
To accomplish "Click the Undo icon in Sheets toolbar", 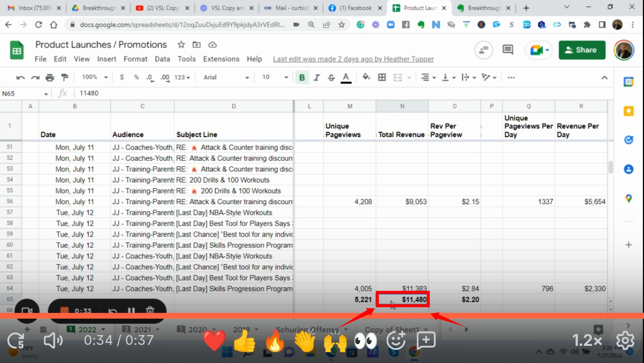I will coord(20,78).
